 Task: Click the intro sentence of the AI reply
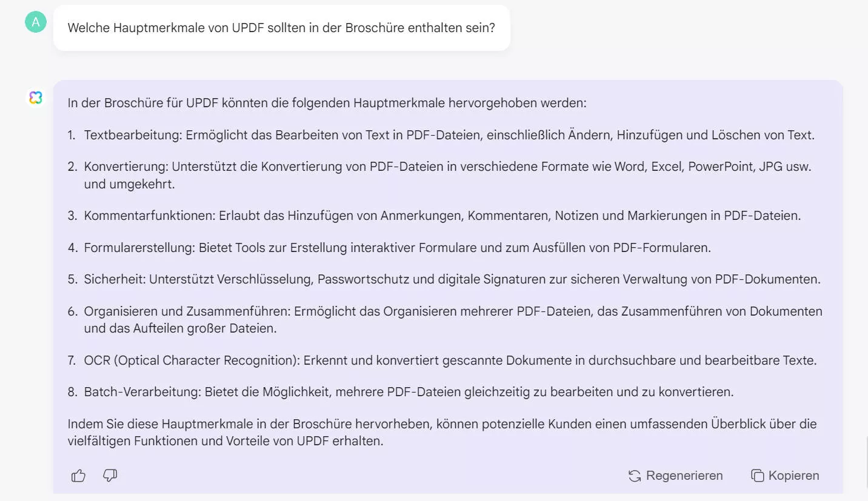(x=327, y=102)
